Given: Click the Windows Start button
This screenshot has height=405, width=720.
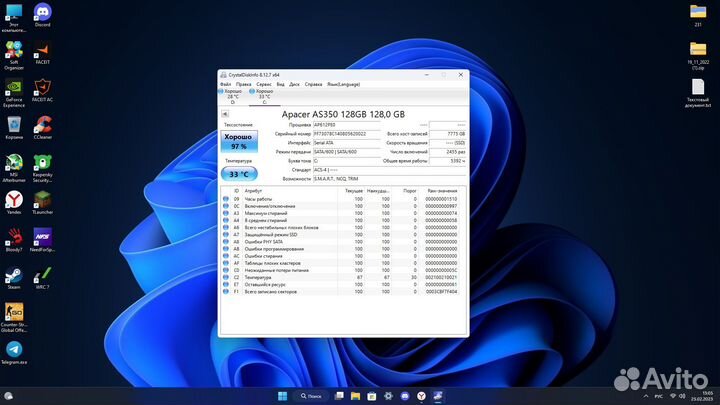Looking at the screenshot, I should click(x=281, y=394).
